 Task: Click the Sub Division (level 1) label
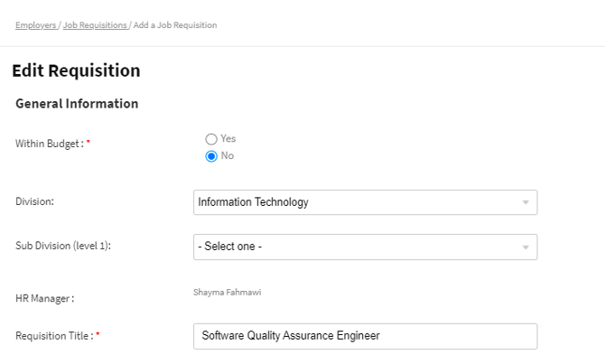pyautogui.click(x=61, y=246)
